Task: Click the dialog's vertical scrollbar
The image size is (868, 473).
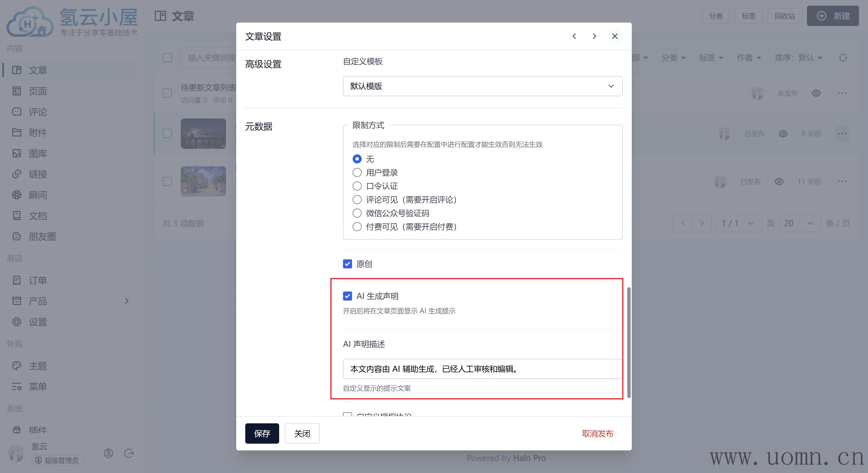Action: (628, 342)
